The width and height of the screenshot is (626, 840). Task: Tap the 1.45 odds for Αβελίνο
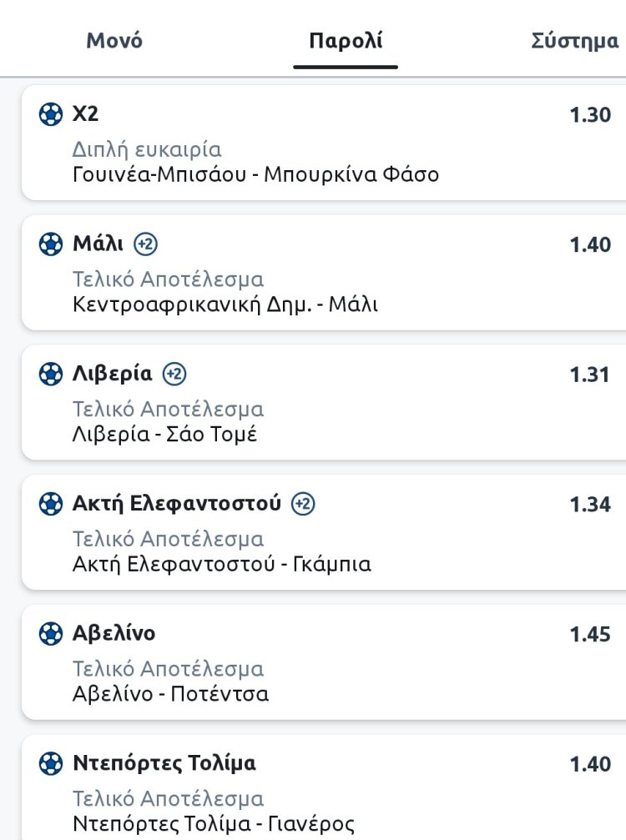click(x=590, y=634)
